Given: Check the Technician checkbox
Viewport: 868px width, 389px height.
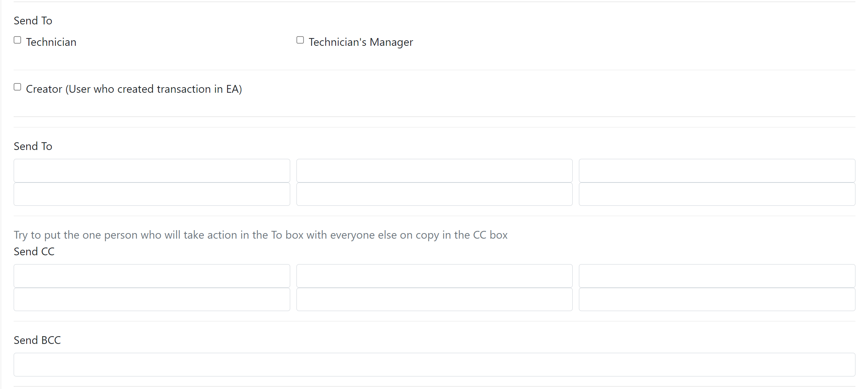Looking at the screenshot, I should coord(17,40).
